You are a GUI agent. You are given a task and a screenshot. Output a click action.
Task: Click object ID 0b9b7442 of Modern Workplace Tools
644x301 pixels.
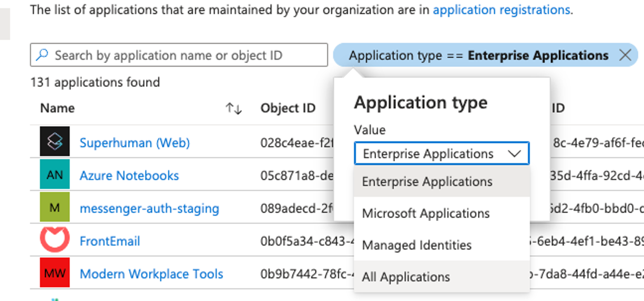point(307,274)
